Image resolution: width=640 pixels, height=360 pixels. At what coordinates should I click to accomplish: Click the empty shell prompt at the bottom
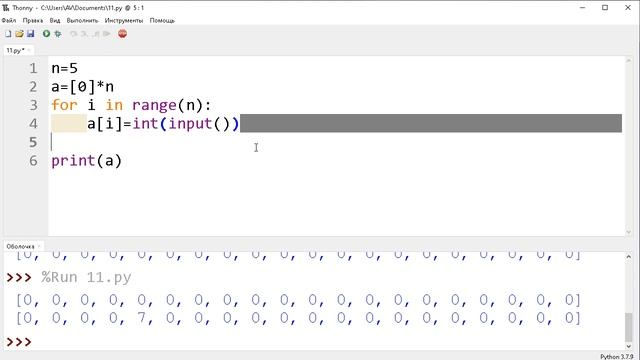point(19,342)
